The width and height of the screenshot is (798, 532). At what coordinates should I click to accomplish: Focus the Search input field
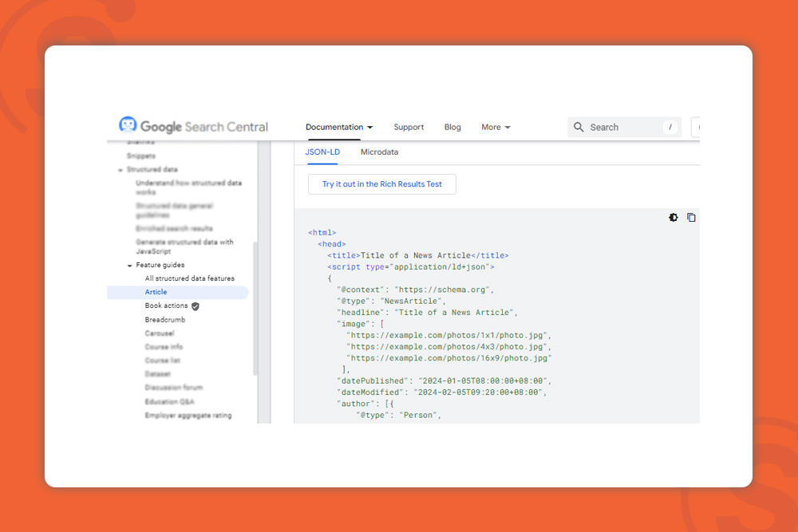coord(622,127)
